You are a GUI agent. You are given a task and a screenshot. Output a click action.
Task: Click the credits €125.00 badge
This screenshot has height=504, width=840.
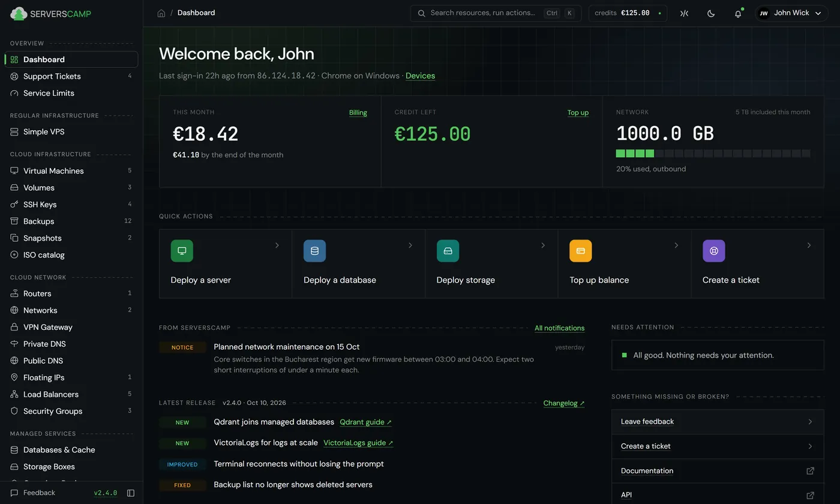(628, 13)
